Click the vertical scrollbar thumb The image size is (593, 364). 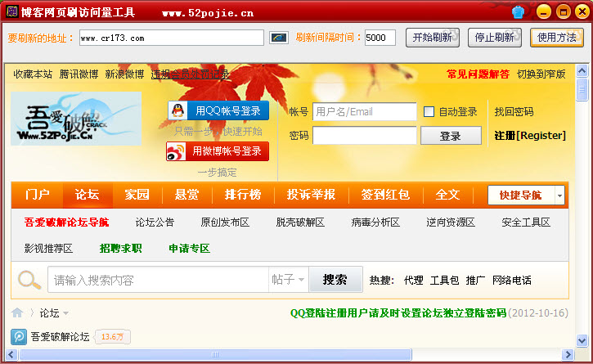[x=582, y=89]
